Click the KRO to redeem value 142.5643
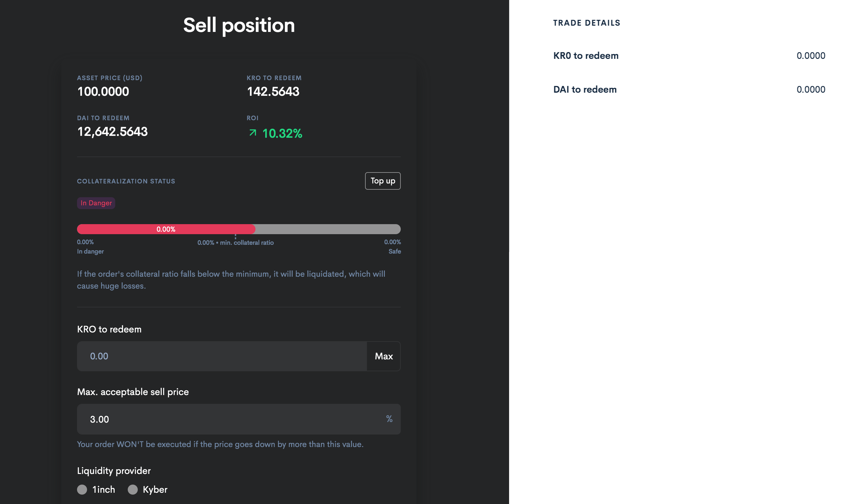Screen dimensions: 861x504 (273, 91)
